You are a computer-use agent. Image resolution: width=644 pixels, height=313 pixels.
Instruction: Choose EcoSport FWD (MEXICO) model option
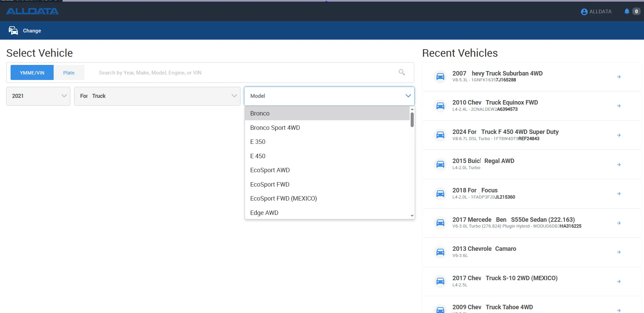pyautogui.click(x=284, y=199)
